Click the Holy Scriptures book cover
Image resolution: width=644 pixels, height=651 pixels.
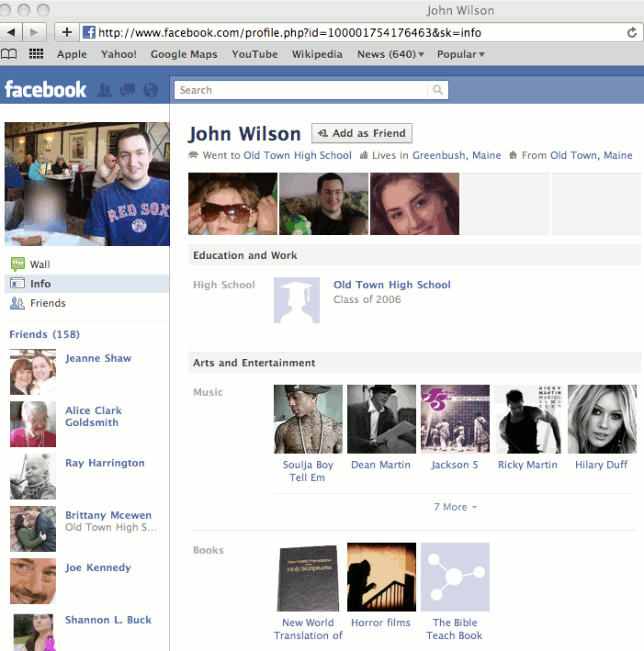[x=309, y=578]
